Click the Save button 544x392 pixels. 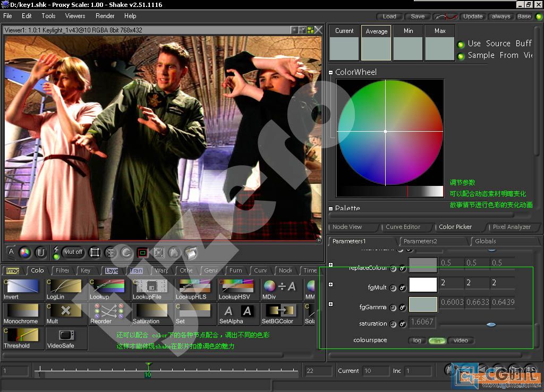(418, 16)
